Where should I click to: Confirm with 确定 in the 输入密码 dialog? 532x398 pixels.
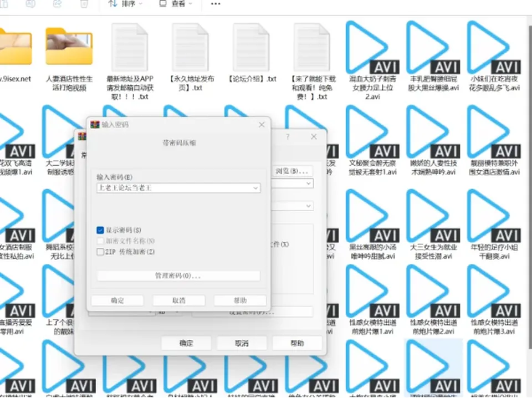(x=117, y=300)
